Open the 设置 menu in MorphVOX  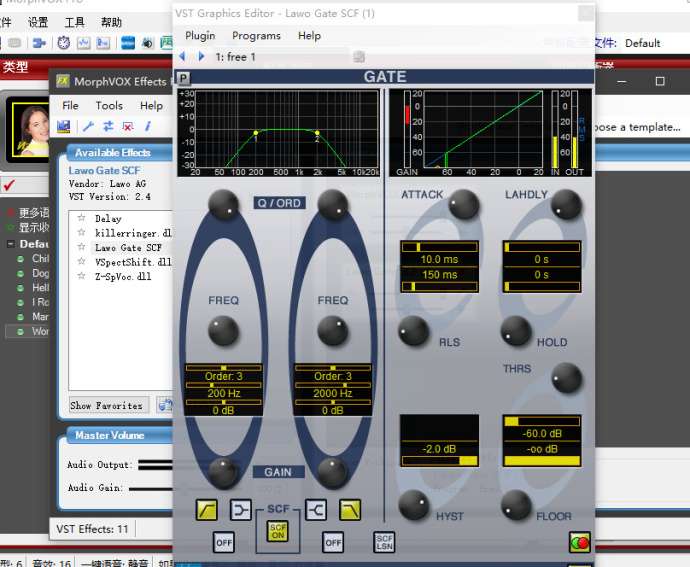pos(38,22)
